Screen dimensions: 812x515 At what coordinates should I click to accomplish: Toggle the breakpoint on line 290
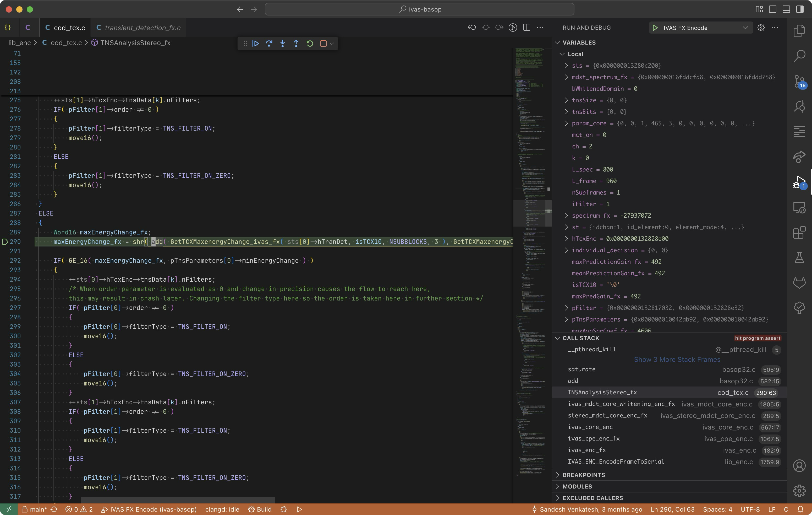click(x=5, y=242)
